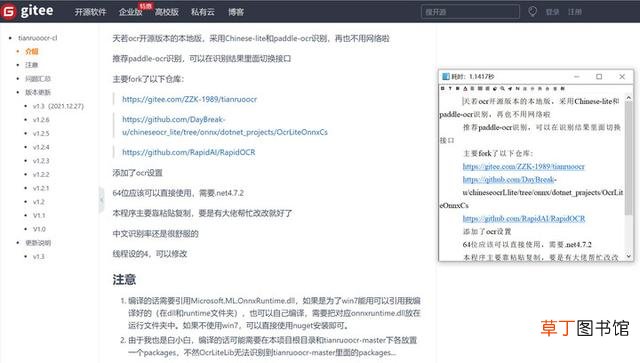Click the OCR window vertical scrollbar thumb
640x363 pixels.
629,158
